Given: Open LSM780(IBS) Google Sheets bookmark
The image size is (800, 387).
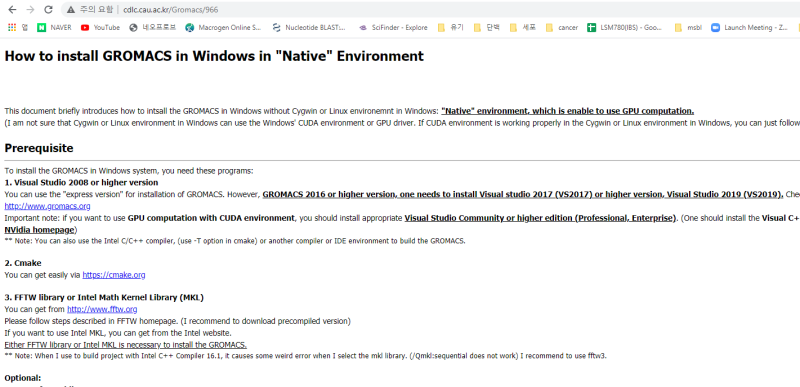Looking at the screenshot, I should [x=625, y=28].
